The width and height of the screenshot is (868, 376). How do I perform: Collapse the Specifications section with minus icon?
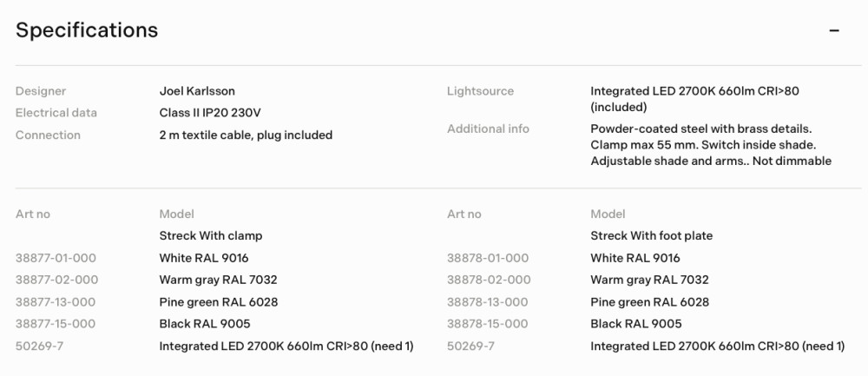(x=834, y=30)
